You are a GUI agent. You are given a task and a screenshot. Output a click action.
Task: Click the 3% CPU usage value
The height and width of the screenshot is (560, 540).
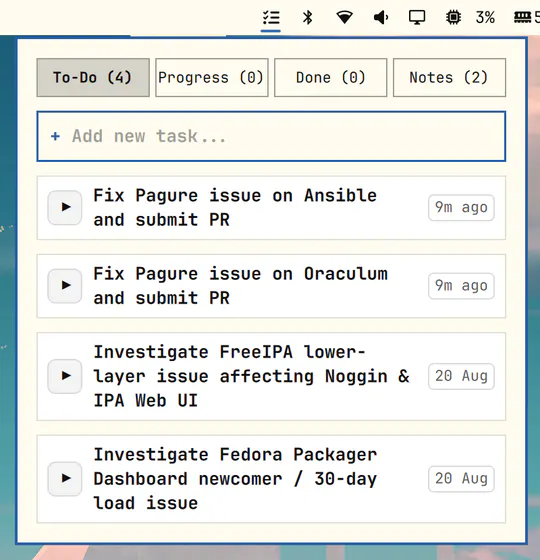pyautogui.click(x=485, y=17)
